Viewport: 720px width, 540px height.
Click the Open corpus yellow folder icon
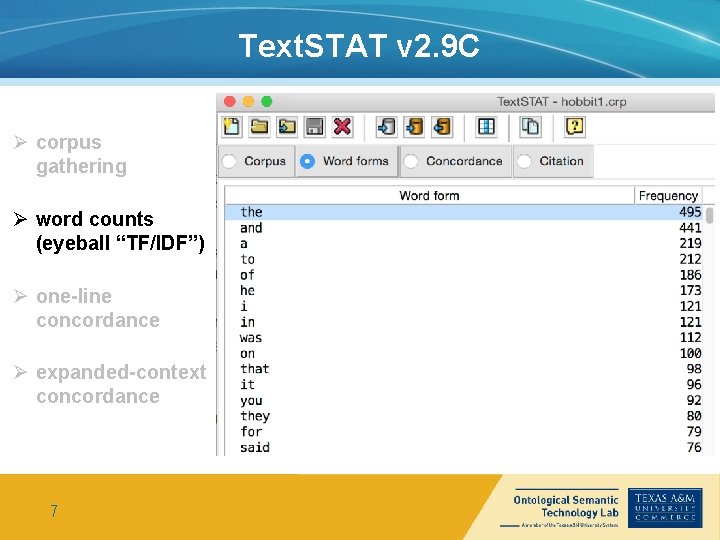pyautogui.click(x=259, y=126)
